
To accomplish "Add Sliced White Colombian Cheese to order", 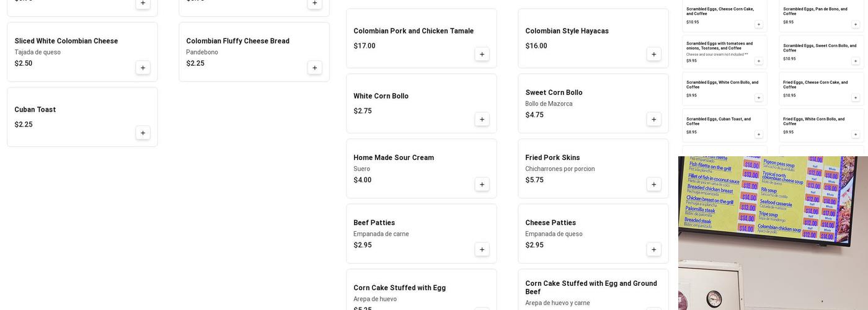I will 143,68.
